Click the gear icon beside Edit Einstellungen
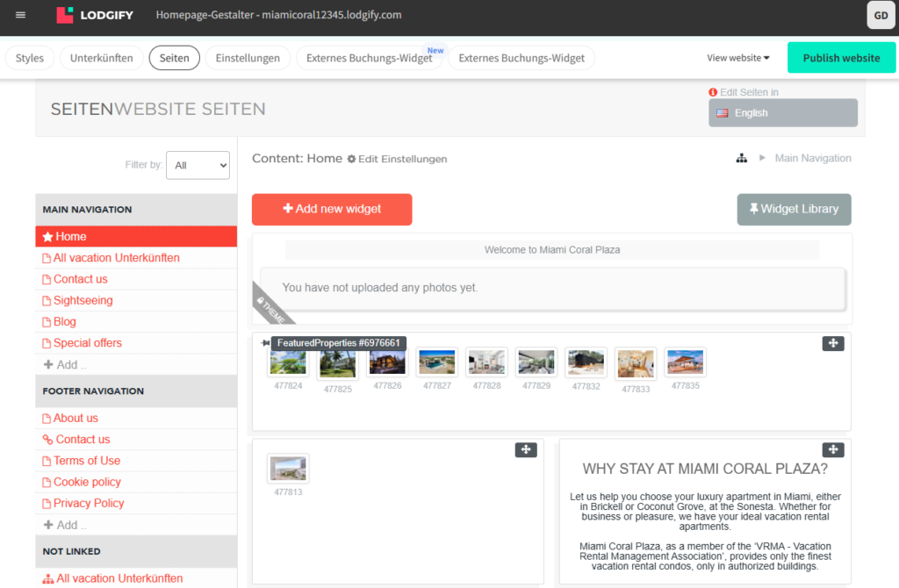 (351, 159)
